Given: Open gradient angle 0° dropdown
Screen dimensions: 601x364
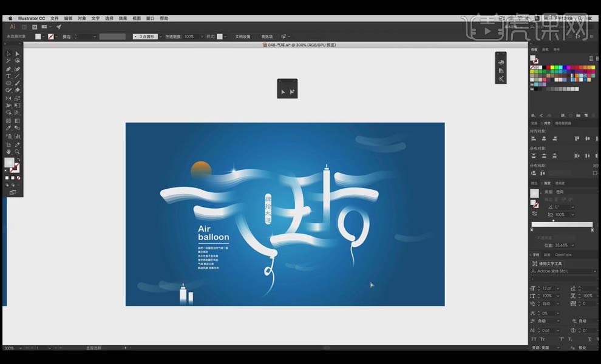Looking at the screenshot, I should [x=572, y=207].
